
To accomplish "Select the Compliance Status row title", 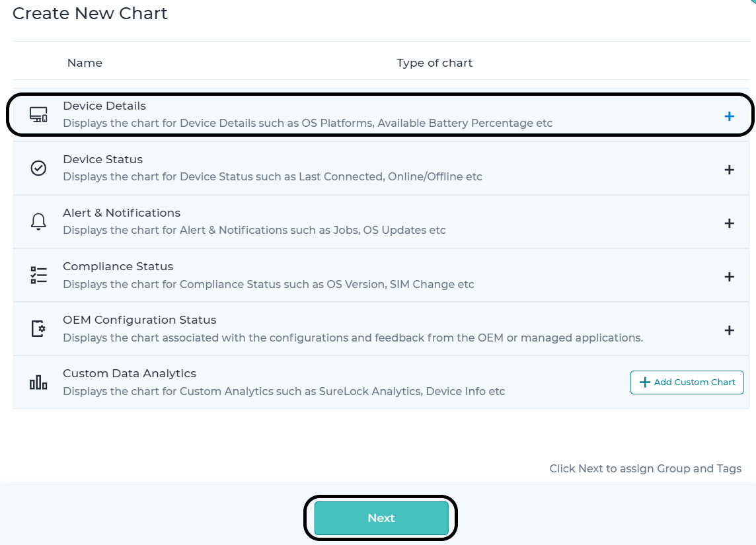I will click(x=118, y=266).
